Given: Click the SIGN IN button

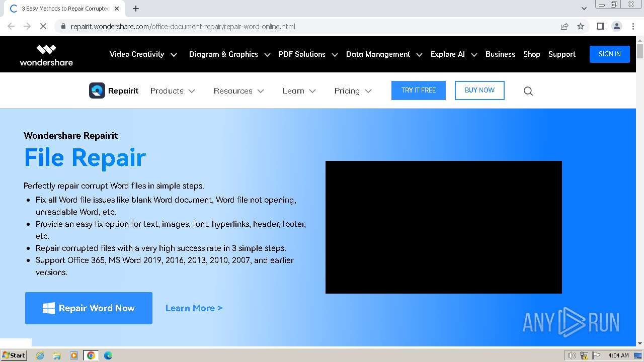Looking at the screenshot, I should 609,54.
